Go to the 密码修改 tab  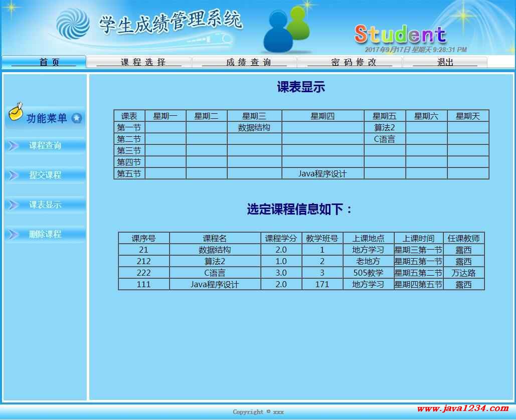350,62
